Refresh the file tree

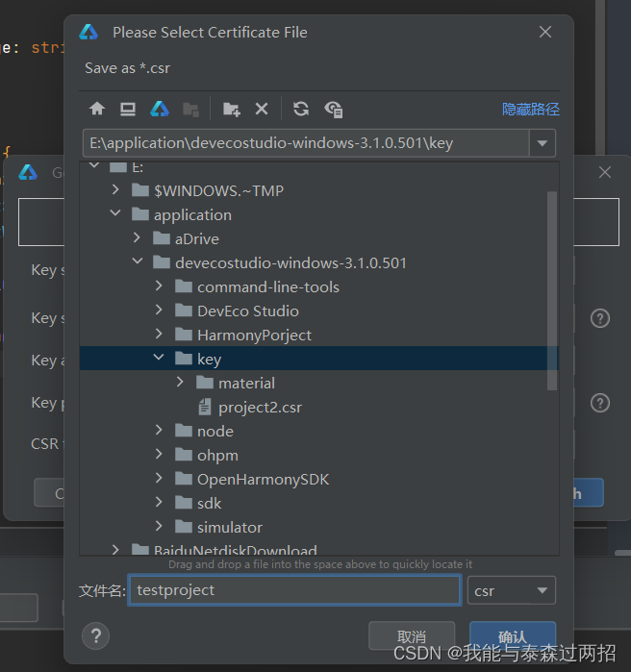pyautogui.click(x=301, y=109)
